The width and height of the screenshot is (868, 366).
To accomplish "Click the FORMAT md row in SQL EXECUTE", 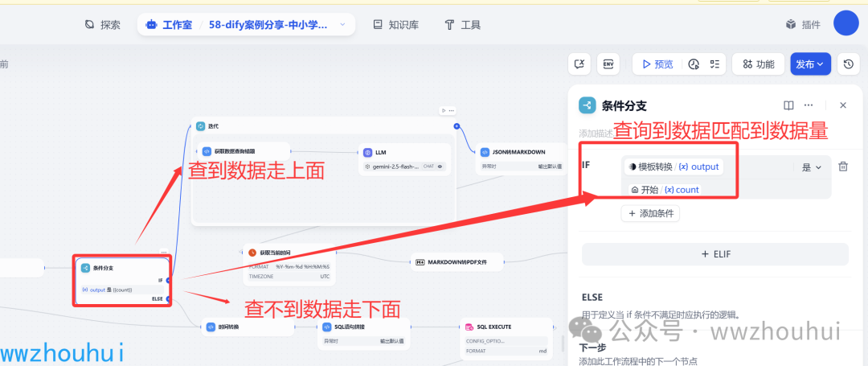I will 506,351.
